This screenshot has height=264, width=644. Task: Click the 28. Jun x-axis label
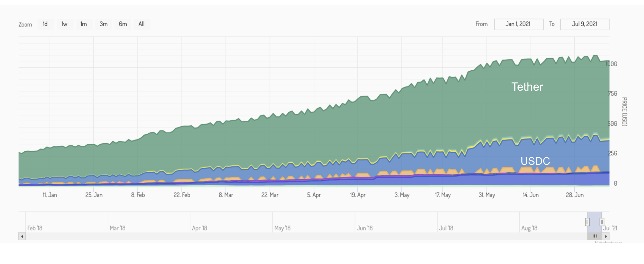(575, 195)
